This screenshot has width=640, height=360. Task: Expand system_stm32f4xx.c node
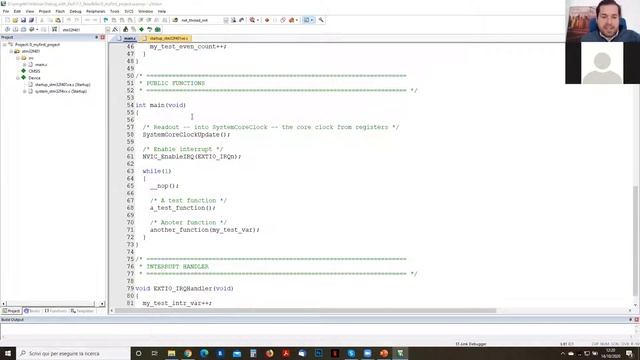tap(24, 91)
